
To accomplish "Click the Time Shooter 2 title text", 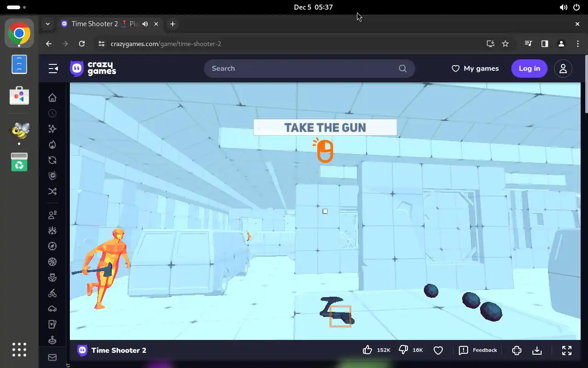I will coord(119,350).
